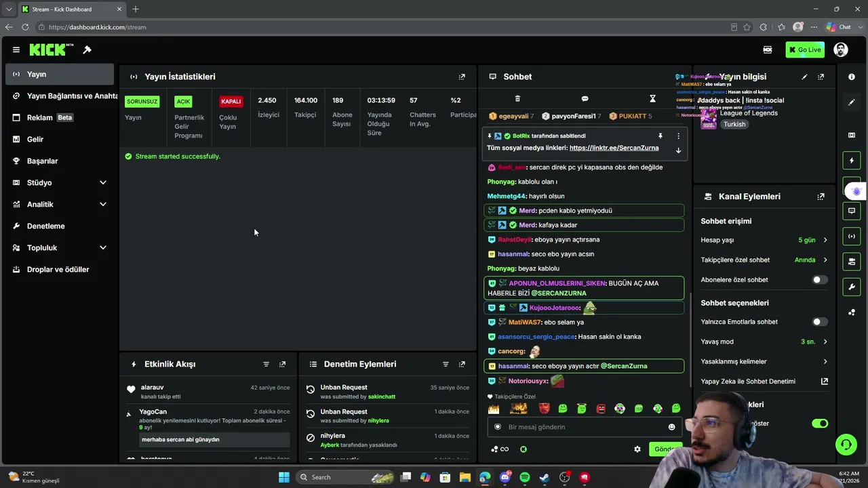This screenshot has width=868, height=488.
Task: Click the green Go Live button
Action: tap(805, 49)
